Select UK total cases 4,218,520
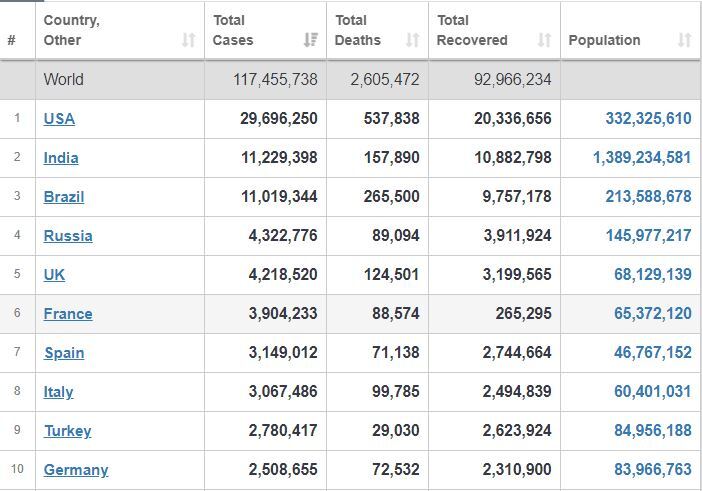 283,274
